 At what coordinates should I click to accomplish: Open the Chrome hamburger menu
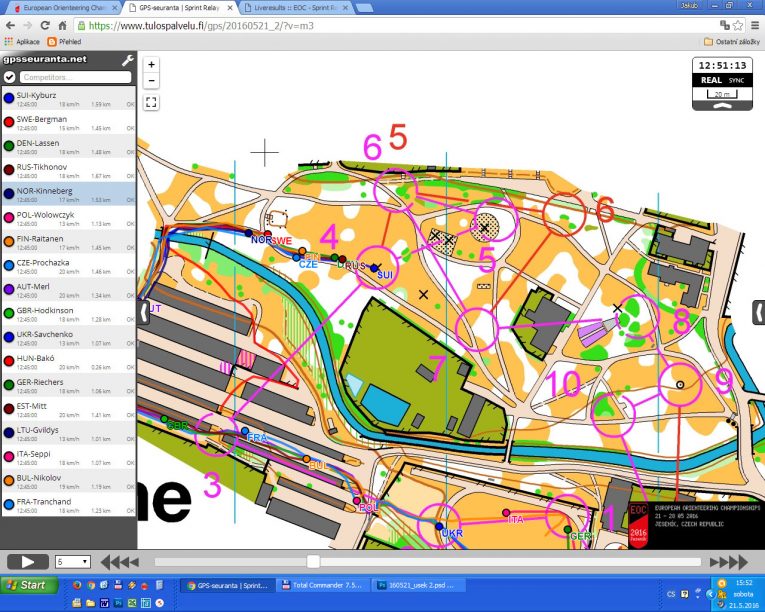pyautogui.click(x=755, y=25)
